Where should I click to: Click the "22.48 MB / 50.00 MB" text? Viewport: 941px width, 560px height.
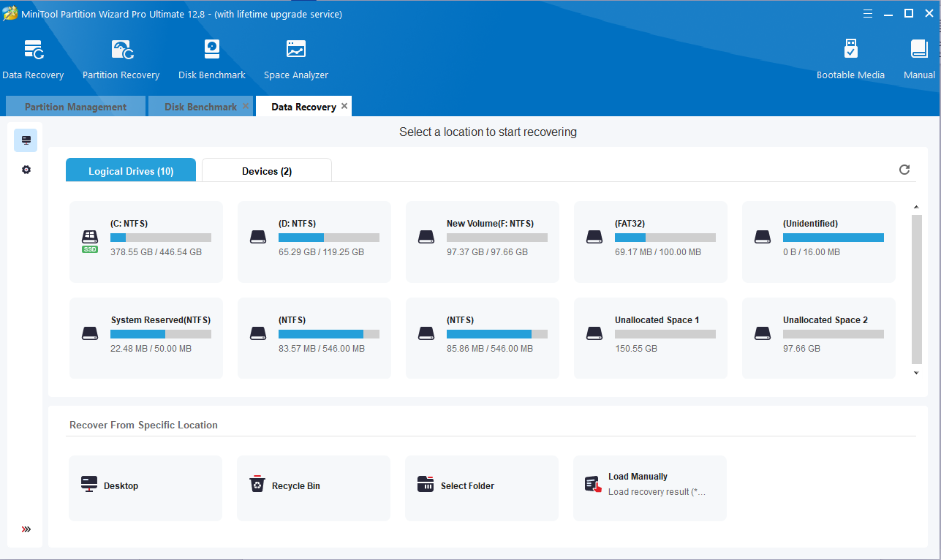(x=151, y=349)
